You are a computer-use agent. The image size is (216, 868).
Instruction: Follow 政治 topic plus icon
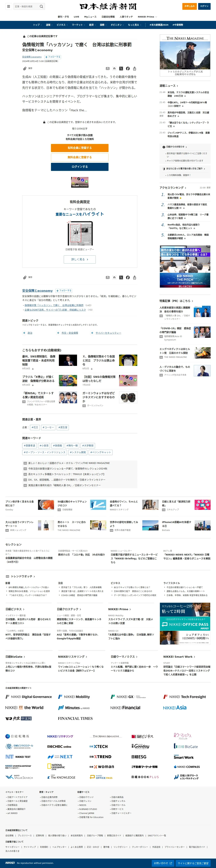(x=24, y=333)
